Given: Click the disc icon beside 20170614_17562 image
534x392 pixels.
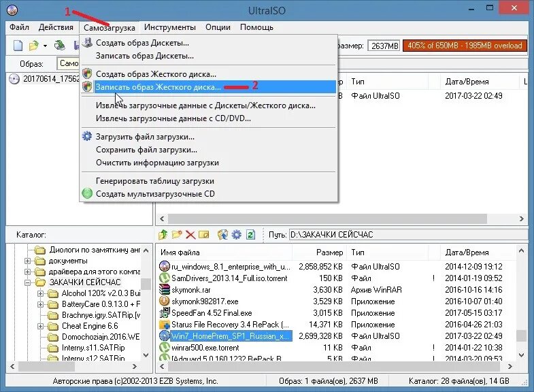Looking at the screenshot, I should coord(14,79).
